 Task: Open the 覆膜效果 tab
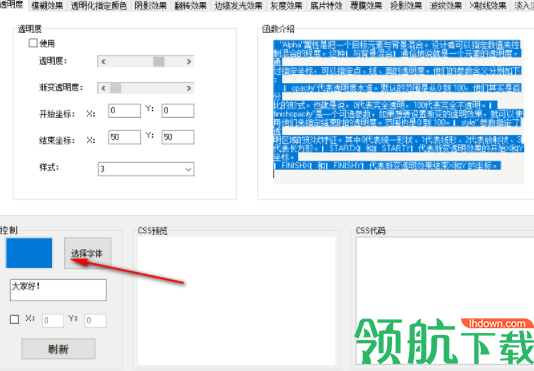[366, 5]
